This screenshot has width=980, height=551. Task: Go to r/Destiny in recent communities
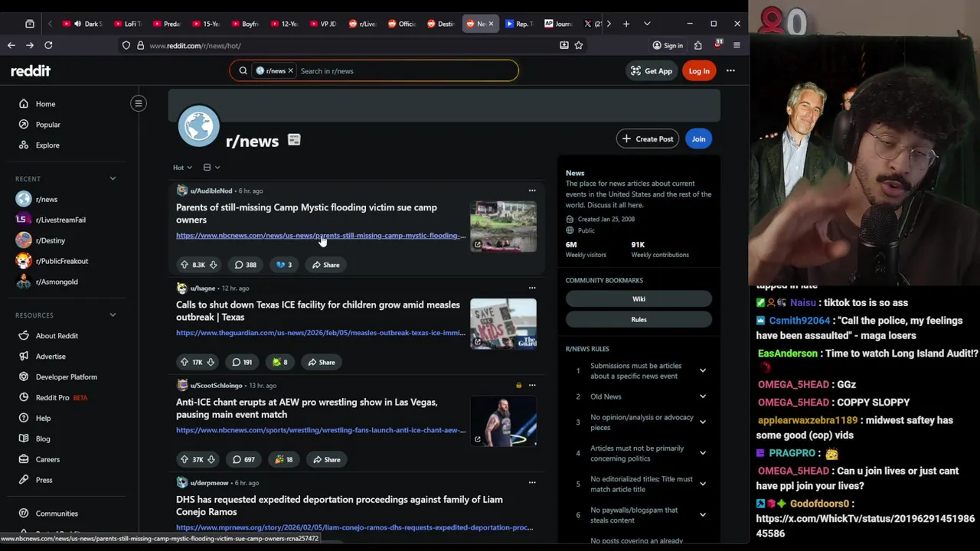pos(51,241)
